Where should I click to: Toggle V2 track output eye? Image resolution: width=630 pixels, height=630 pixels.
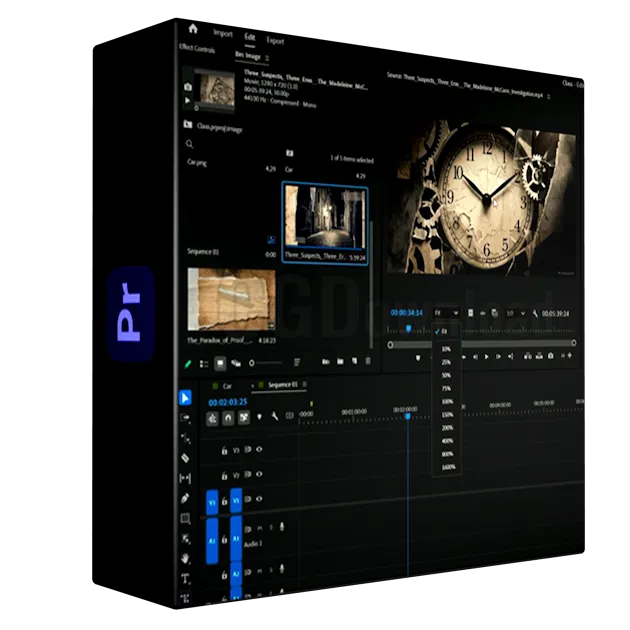coord(260,474)
